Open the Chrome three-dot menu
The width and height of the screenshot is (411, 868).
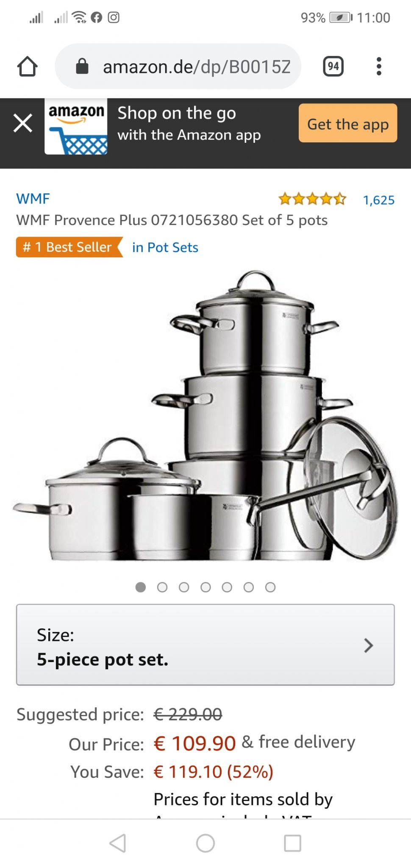tap(379, 67)
